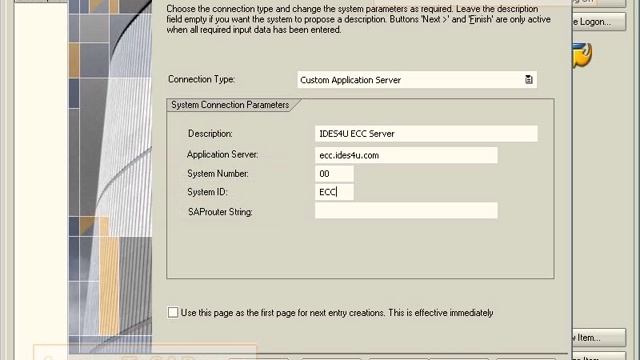Click the 'SAProuter String:' label text

click(x=220, y=212)
